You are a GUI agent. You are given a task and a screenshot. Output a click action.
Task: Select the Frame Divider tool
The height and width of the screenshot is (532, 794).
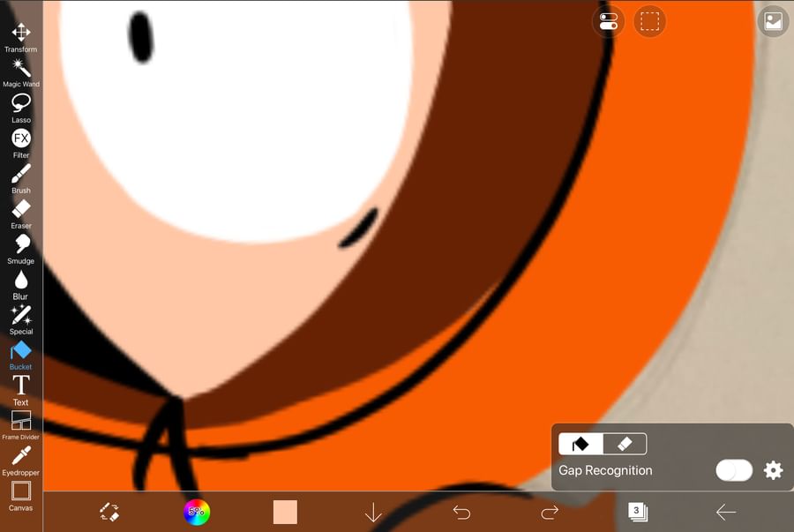tap(21, 426)
